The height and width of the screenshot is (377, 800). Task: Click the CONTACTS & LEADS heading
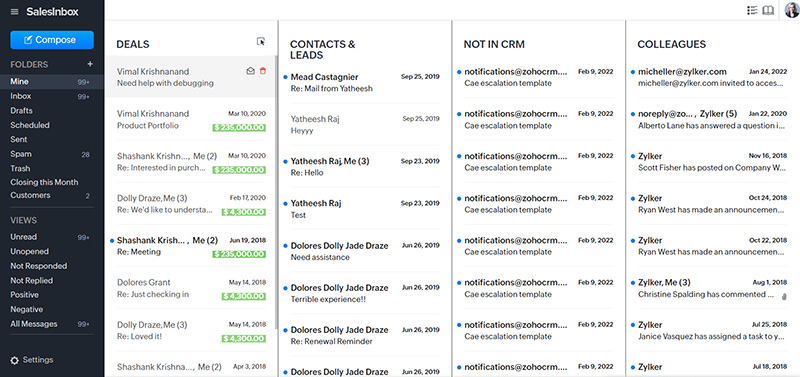(x=322, y=49)
